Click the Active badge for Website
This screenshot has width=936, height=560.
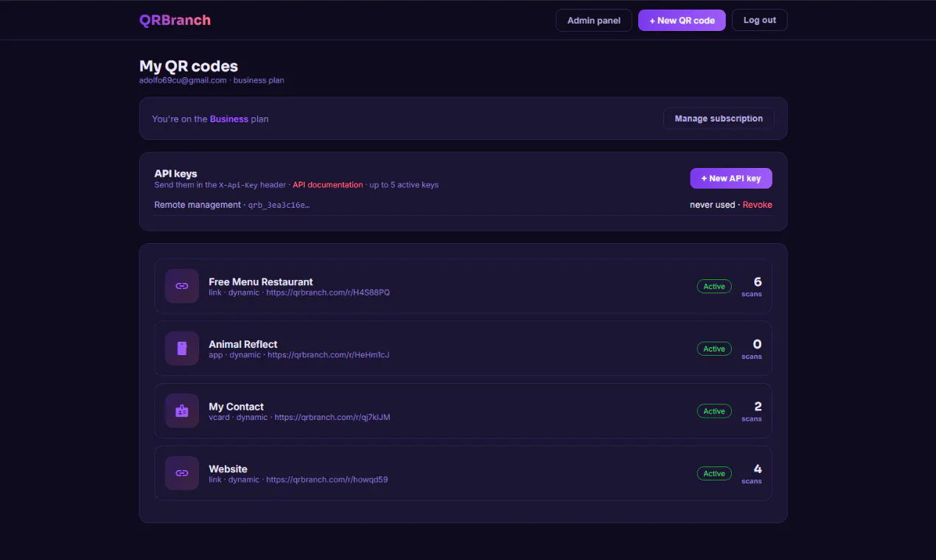pyautogui.click(x=714, y=474)
